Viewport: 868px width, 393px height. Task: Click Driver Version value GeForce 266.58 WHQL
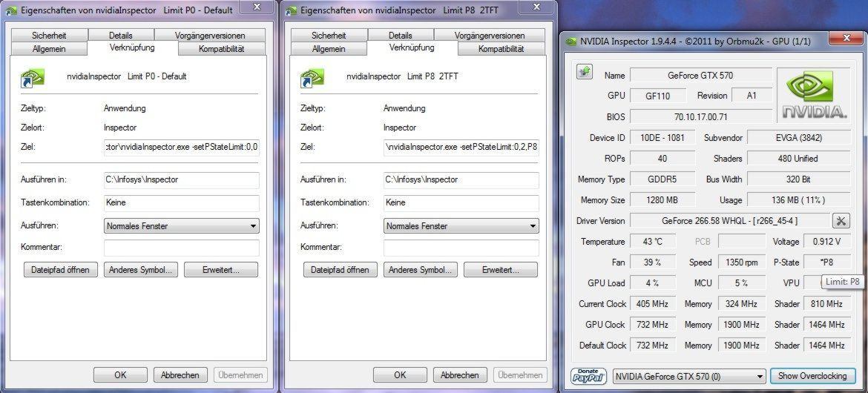coord(730,221)
